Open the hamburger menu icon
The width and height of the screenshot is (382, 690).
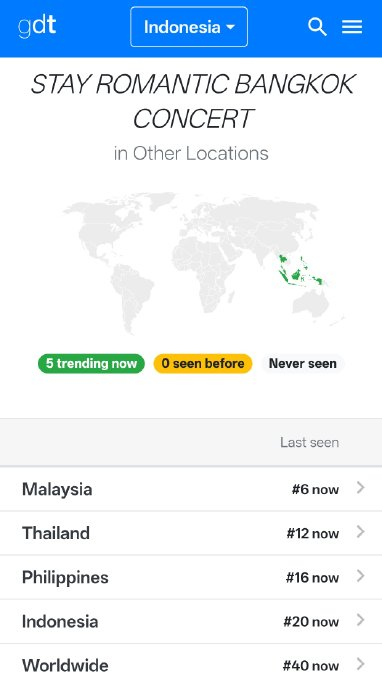[x=352, y=27]
